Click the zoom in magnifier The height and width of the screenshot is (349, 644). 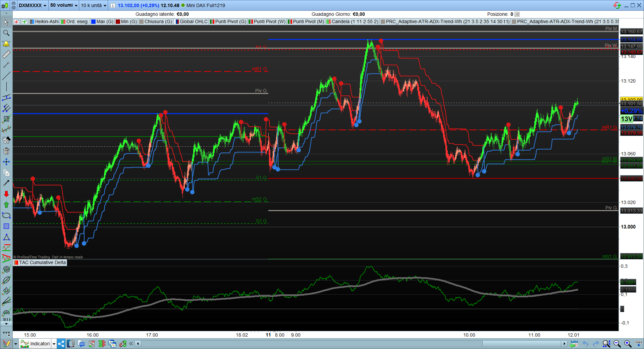(628, 344)
